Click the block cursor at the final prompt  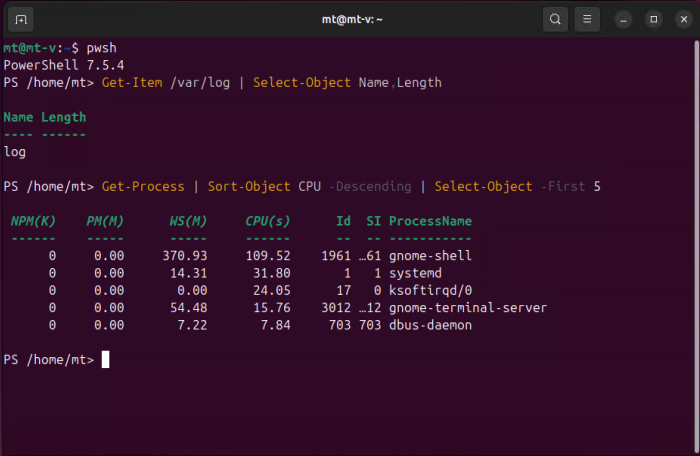105,360
